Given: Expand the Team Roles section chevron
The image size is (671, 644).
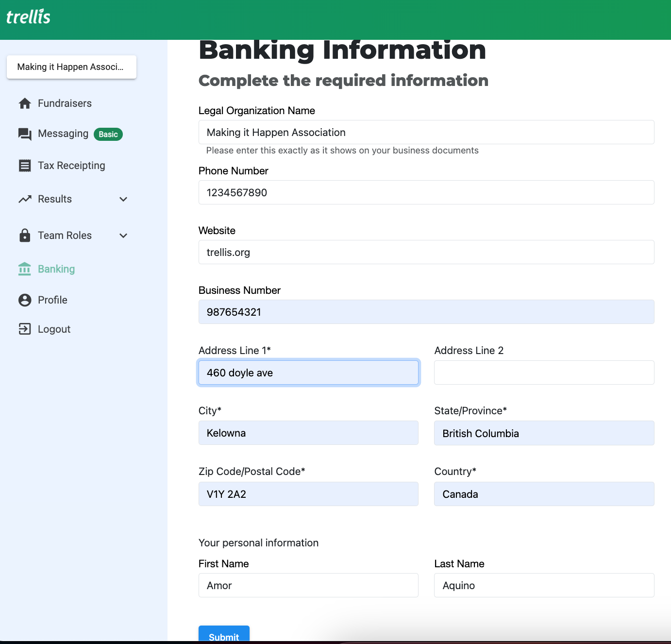Looking at the screenshot, I should click(x=123, y=236).
